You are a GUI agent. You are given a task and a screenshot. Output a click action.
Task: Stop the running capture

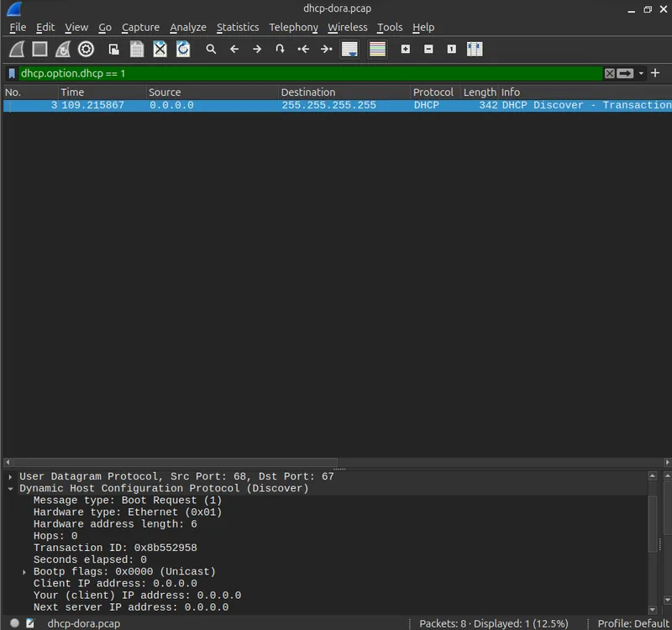click(39, 50)
